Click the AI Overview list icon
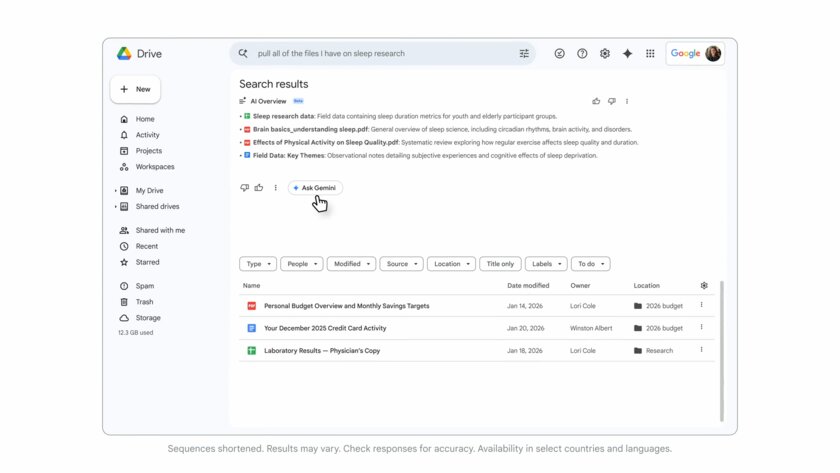This screenshot has height=473, width=840. tap(243, 101)
